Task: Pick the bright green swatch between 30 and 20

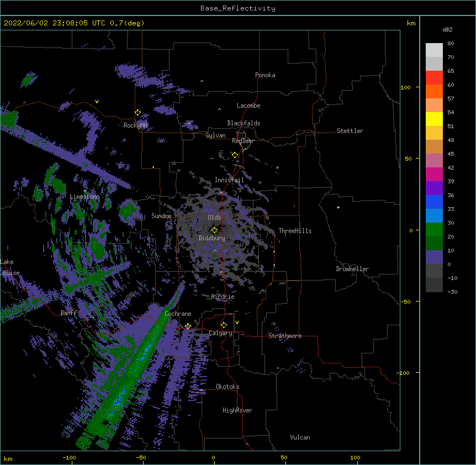Action: pos(434,230)
